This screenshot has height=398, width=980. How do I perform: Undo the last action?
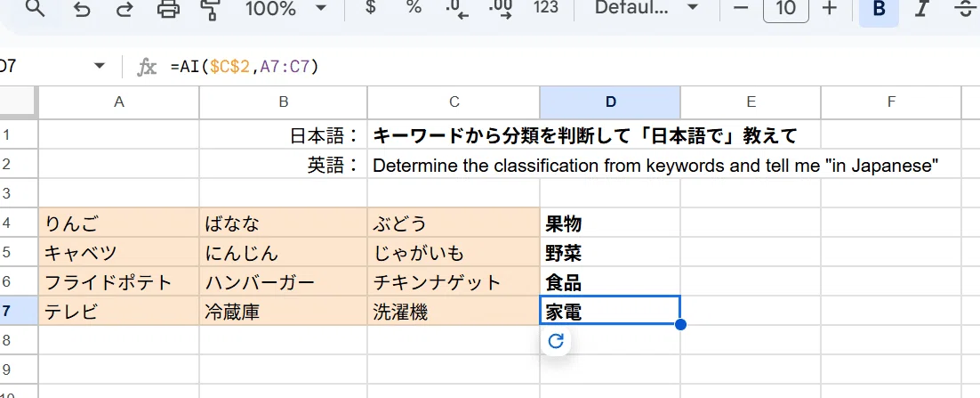click(81, 8)
